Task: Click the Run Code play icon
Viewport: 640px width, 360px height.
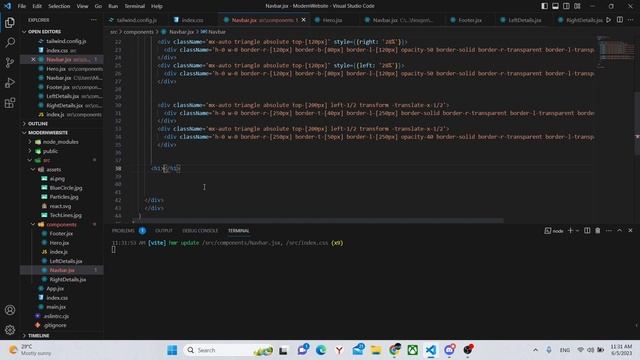Action: coord(609,20)
